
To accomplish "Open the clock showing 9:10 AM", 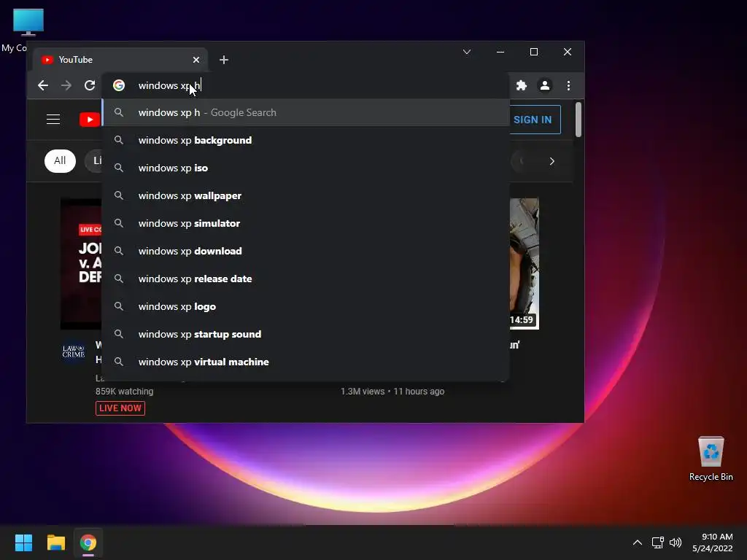I will click(712, 542).
